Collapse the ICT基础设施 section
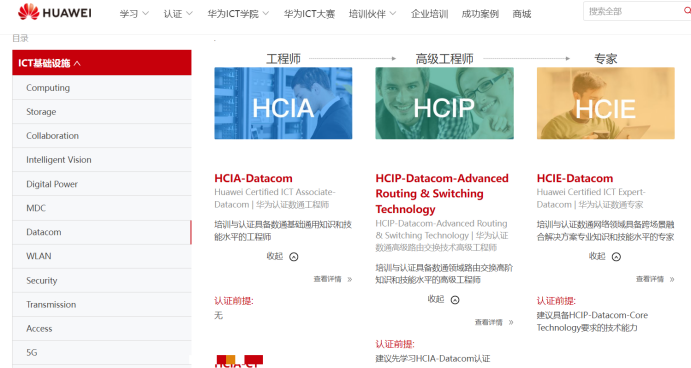Viewport: 691px width, 368px height. (x=102, y=63)
